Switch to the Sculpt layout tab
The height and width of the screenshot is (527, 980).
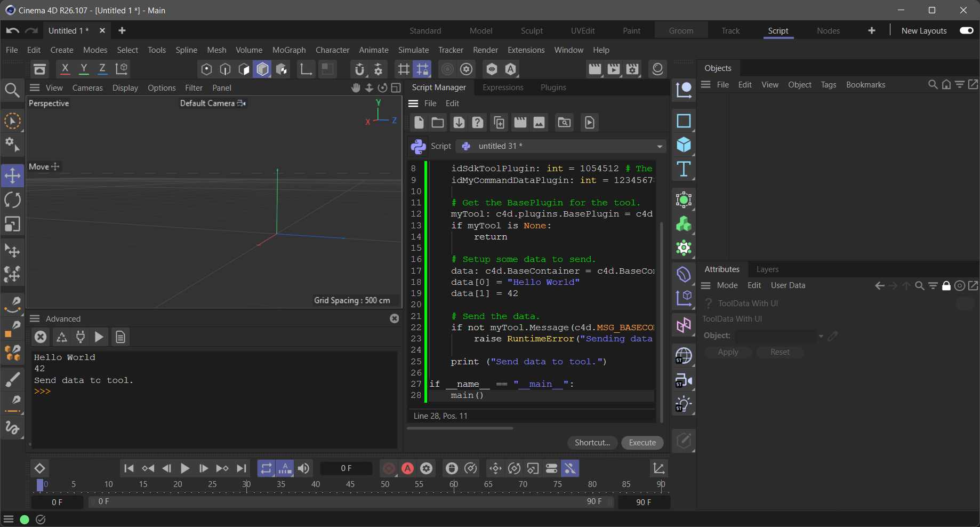[532, 30]
